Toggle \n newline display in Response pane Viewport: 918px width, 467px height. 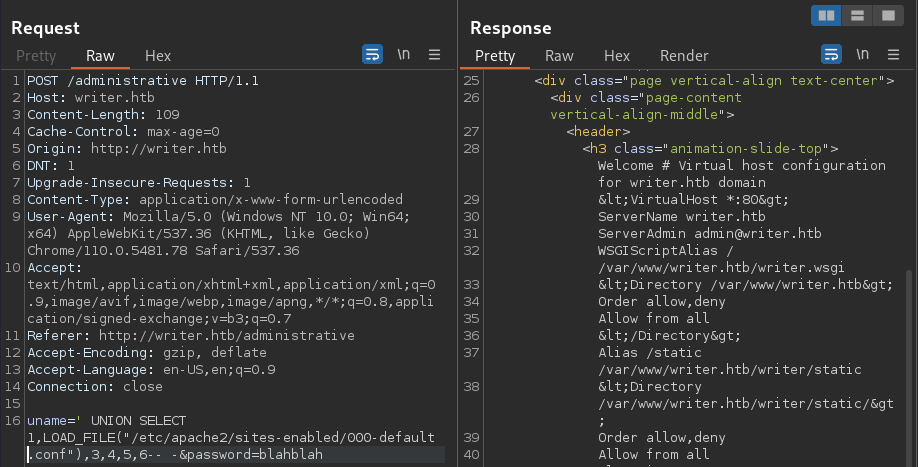(862, 54)
